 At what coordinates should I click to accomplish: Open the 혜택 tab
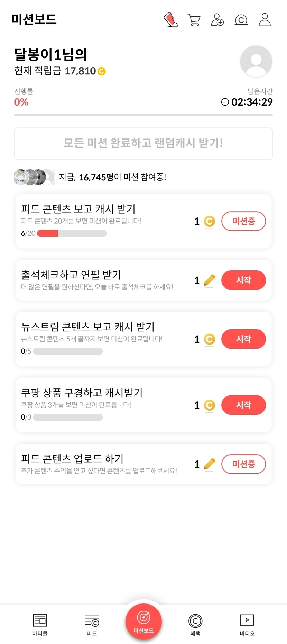(x=195, y=625)
